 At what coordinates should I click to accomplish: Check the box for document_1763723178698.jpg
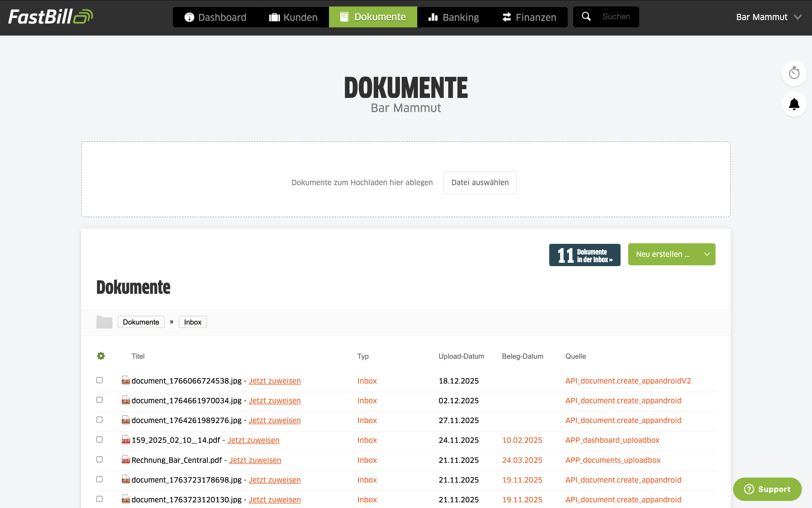[x=99, y=479]
